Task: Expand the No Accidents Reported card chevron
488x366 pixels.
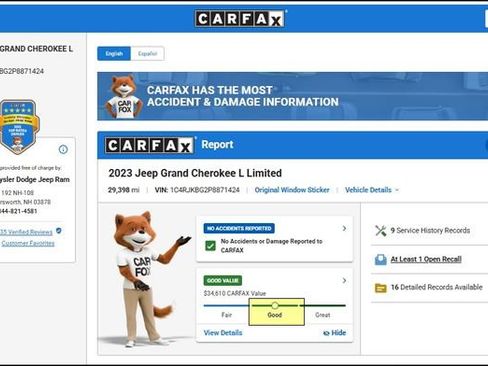Action: tap(344, 228)
